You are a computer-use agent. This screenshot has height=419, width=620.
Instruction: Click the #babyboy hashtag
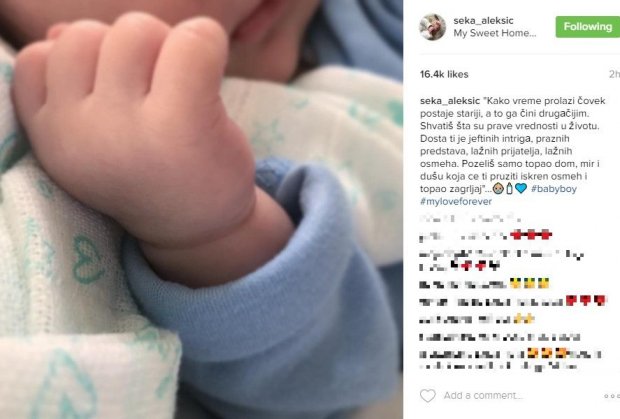tap(554, 189)
